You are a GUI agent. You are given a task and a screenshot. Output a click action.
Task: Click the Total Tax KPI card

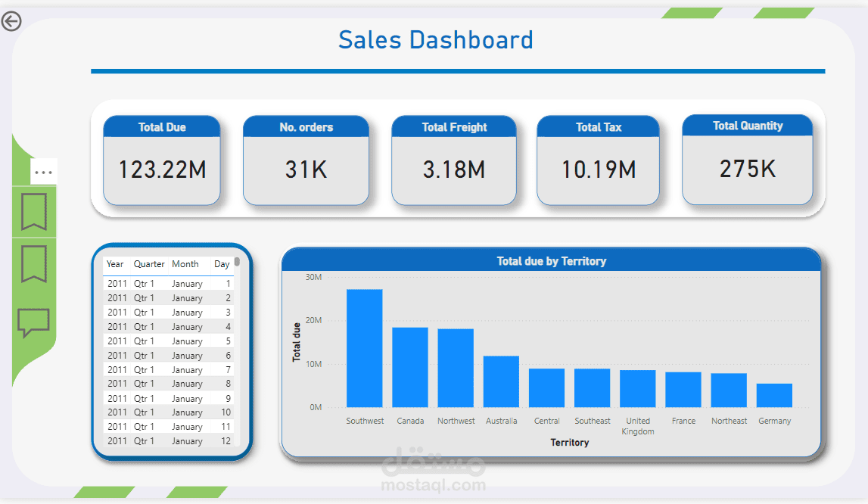pyautogui.click(x=598, y=160)
